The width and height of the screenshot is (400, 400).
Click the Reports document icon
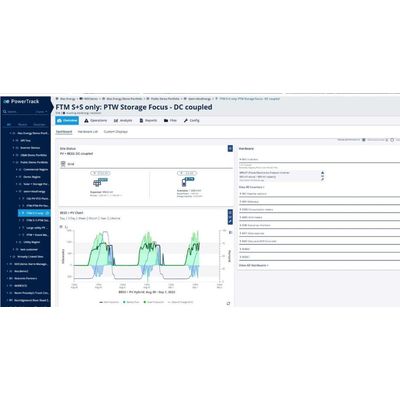[x=141, y=120]
